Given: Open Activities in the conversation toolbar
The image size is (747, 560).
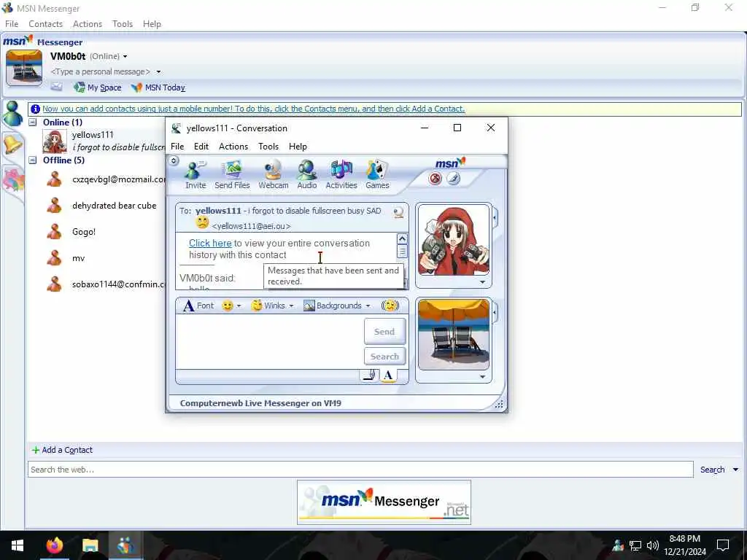Looking at the screenshot, I should pyautogui.click(x=341, y=175).
